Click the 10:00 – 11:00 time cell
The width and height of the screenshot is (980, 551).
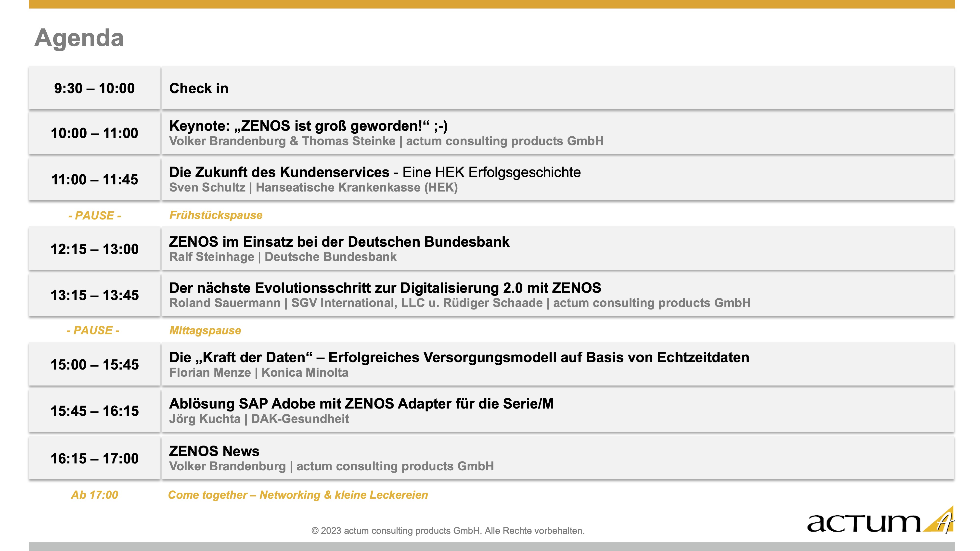94,133
